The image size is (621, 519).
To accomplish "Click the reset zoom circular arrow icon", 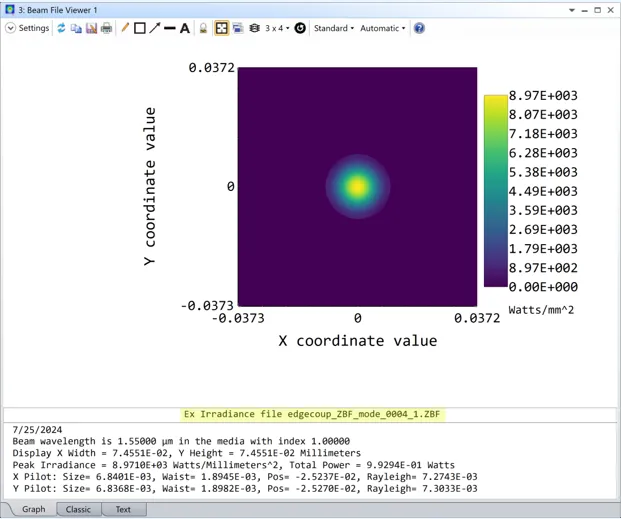I will click(300, 28).
